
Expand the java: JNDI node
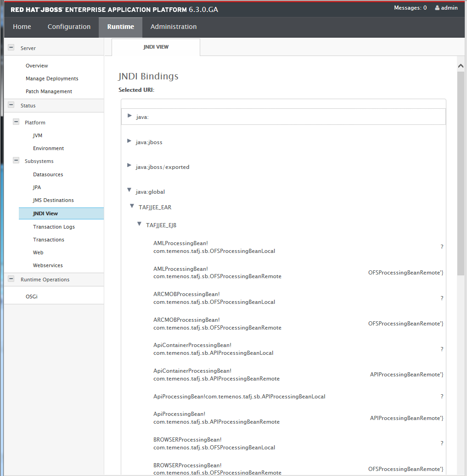point(130,116)
